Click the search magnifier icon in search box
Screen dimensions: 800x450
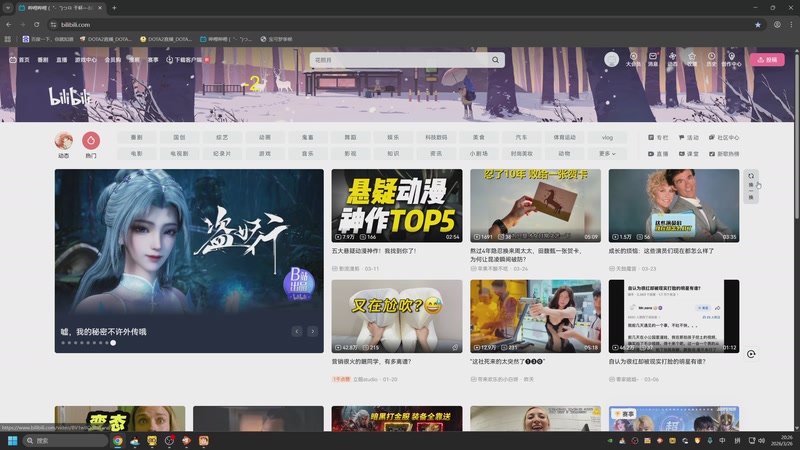(495, 60)
